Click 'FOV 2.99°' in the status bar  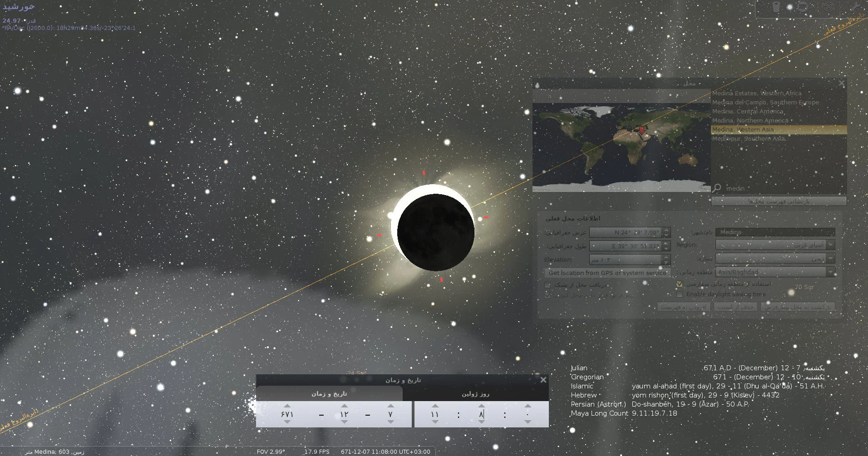pos(271,452)
